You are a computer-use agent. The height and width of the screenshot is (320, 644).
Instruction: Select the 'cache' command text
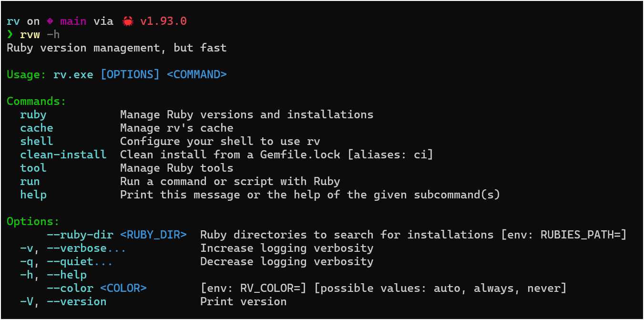(x=37, y=128)
